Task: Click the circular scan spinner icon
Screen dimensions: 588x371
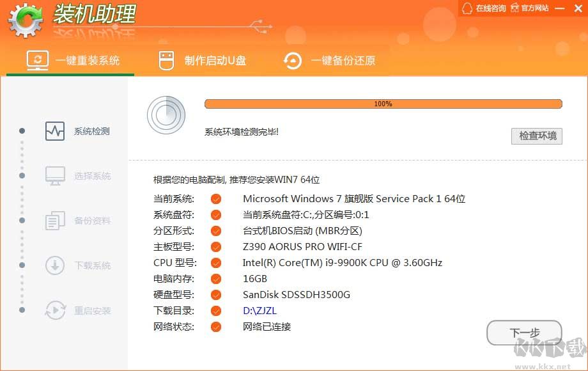Action: point(166,116)
